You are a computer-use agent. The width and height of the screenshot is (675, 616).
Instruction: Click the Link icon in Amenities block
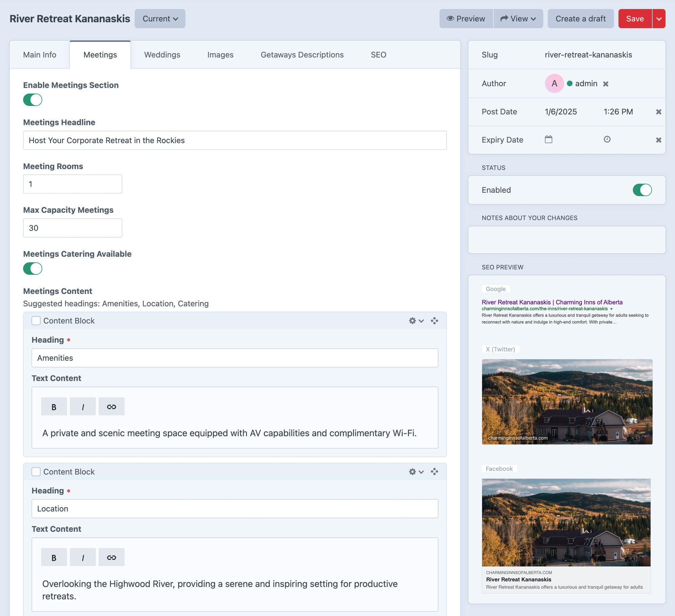(111, 406)
